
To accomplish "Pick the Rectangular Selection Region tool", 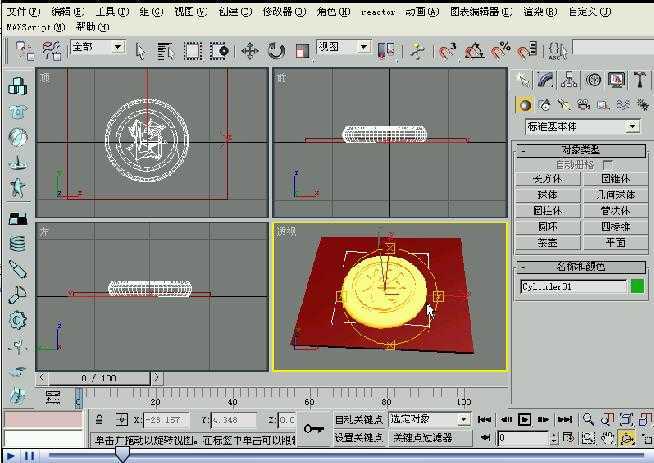I will pyautogui.click(x=193, y=51).
